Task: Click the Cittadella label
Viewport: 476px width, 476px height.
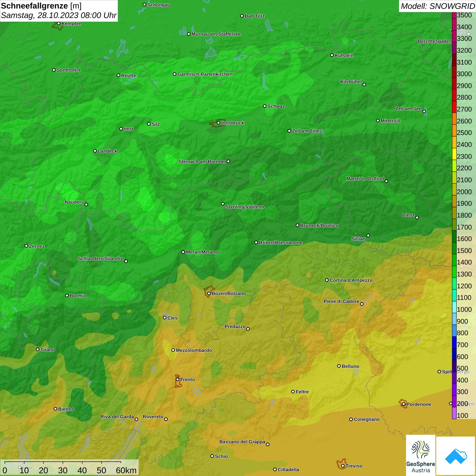Action: pos(288,470)
